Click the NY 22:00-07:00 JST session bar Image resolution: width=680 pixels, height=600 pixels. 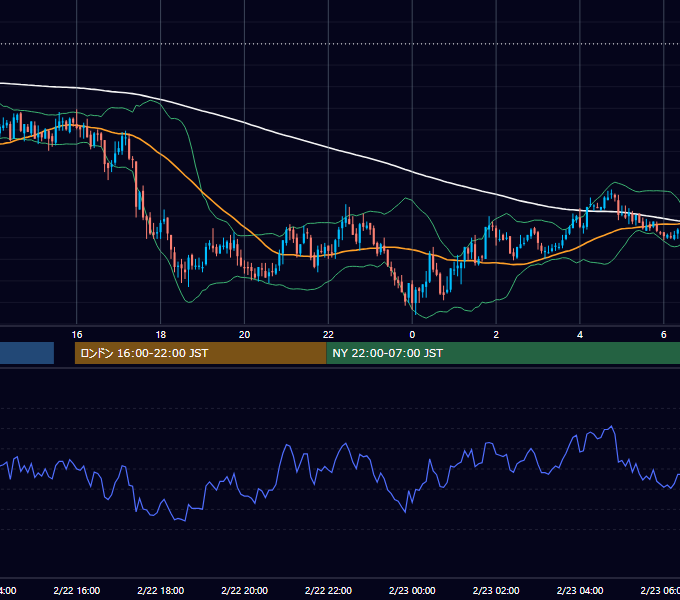(x=503, y=353)
